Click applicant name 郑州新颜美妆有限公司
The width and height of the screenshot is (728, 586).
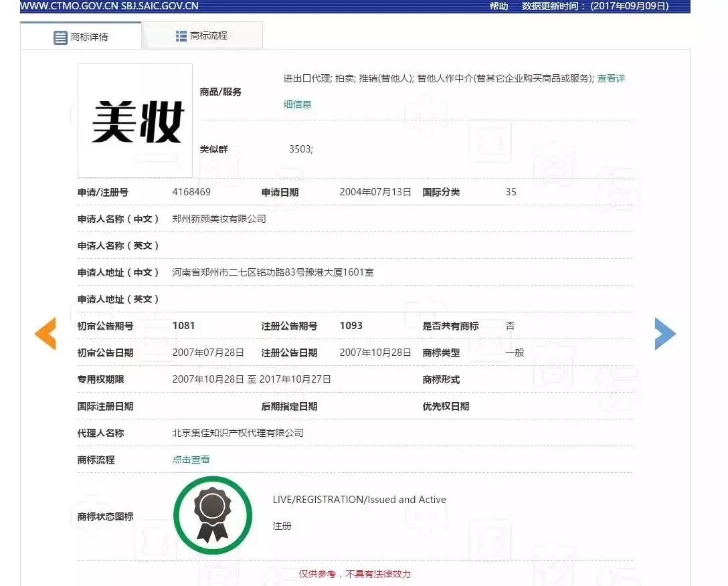[x=219, y=219]
